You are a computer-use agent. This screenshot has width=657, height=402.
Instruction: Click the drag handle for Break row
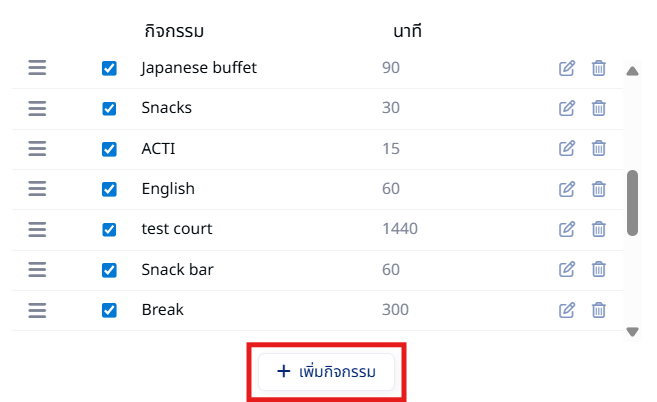(x=37, y=311)
